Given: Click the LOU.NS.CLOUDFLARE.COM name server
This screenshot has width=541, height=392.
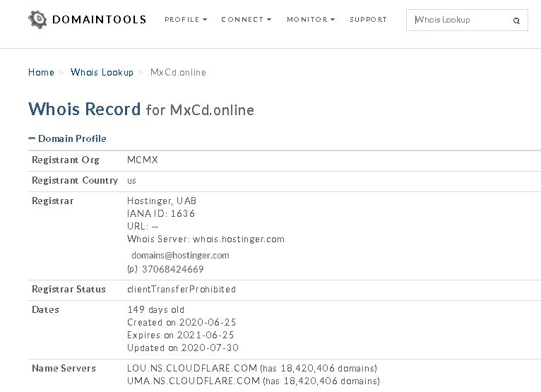Looking at the screenshot, I should (192, 368).
